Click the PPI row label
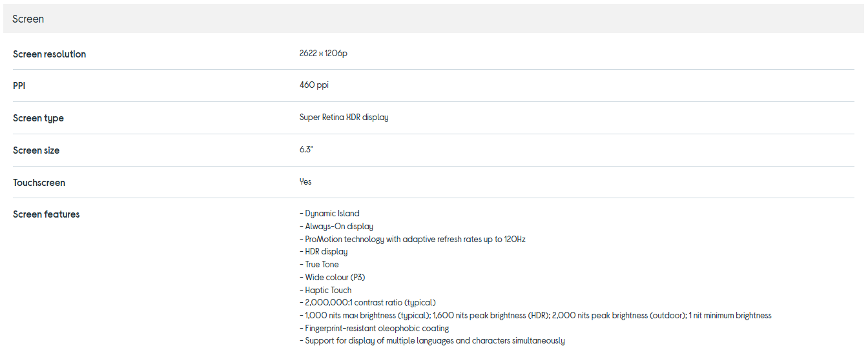The image size is (868, 348). point(19,86)
